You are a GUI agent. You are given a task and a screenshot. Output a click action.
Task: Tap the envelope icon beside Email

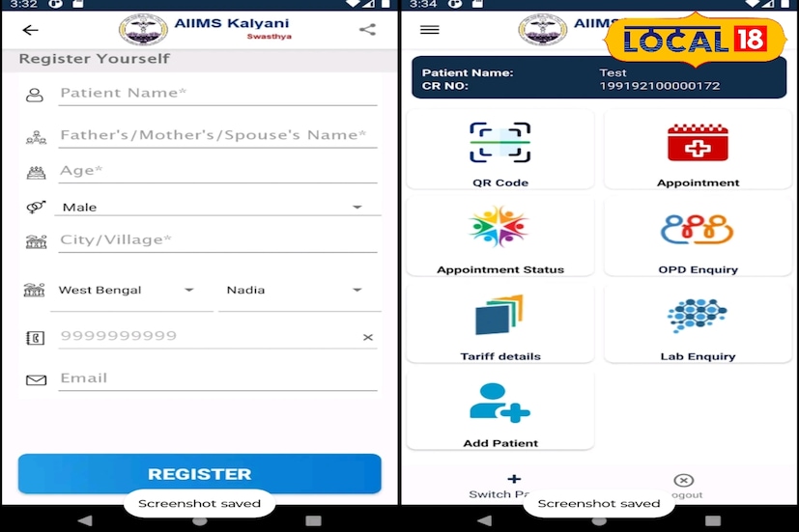pos(36,379)
